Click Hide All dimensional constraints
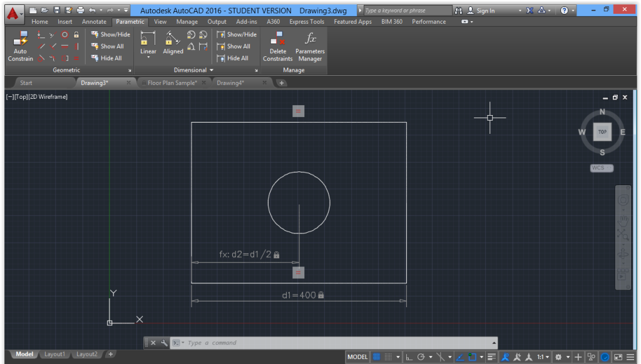The image size is (641, 364). tap(236, 58)
